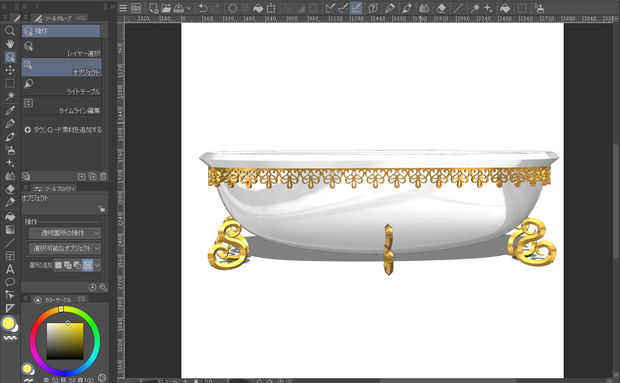Screen dimensions: 620x383
Task: Switch to the tab beside ツールグループ
Action: 81,19
